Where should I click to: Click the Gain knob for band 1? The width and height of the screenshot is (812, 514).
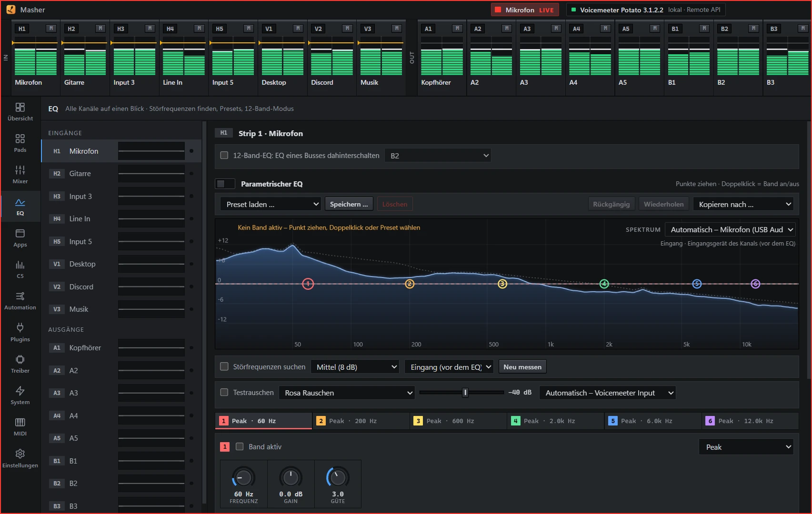(291, 477)
